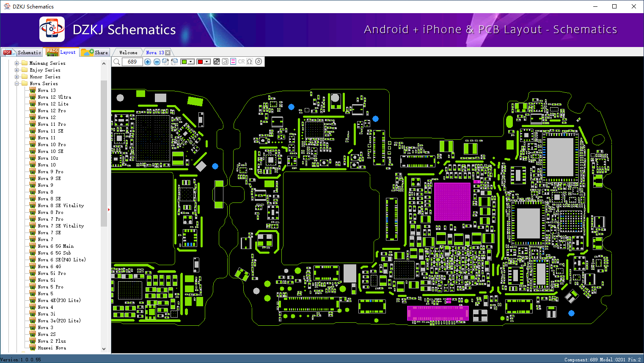Image resolution: width=644 pixels, height=363 pixels.
Task: Select Nova 6 5G Main
Action: (x=55, y=246)
